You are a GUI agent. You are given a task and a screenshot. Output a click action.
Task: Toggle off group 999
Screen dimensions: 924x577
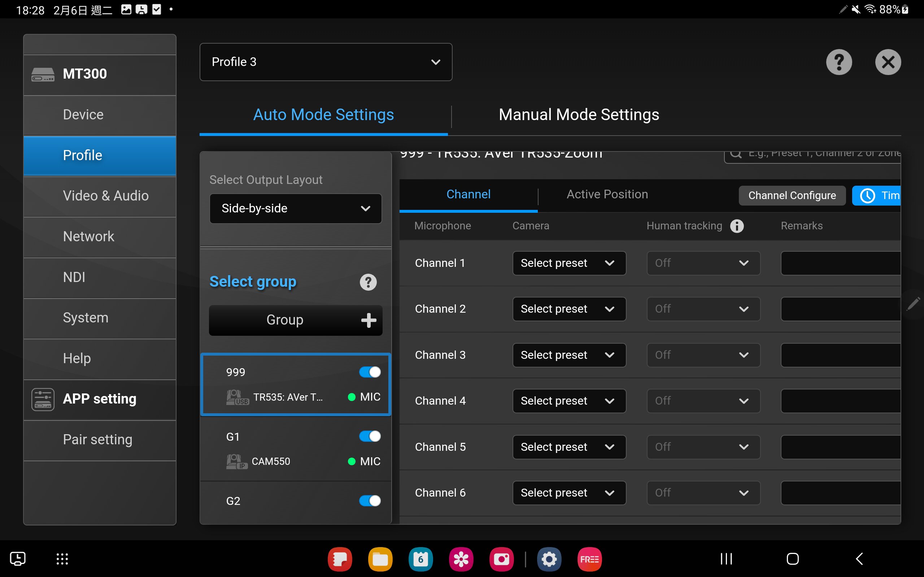(370, 372)
